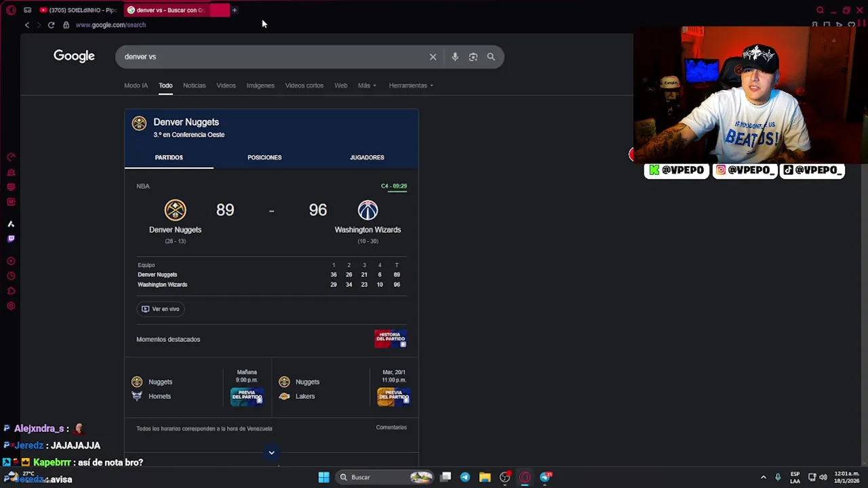Open the ESP LAA language switcher
This screenshot has height=488, width=868.
(x=795, y=477)
